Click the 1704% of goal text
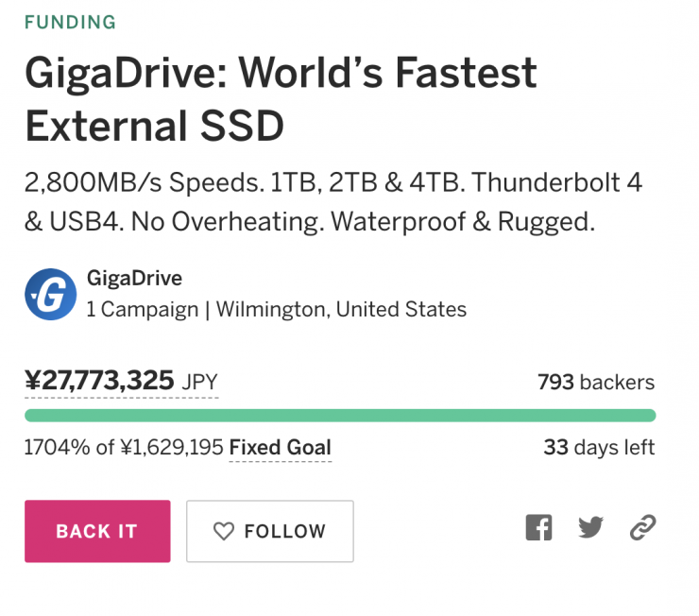 [124, 448]
